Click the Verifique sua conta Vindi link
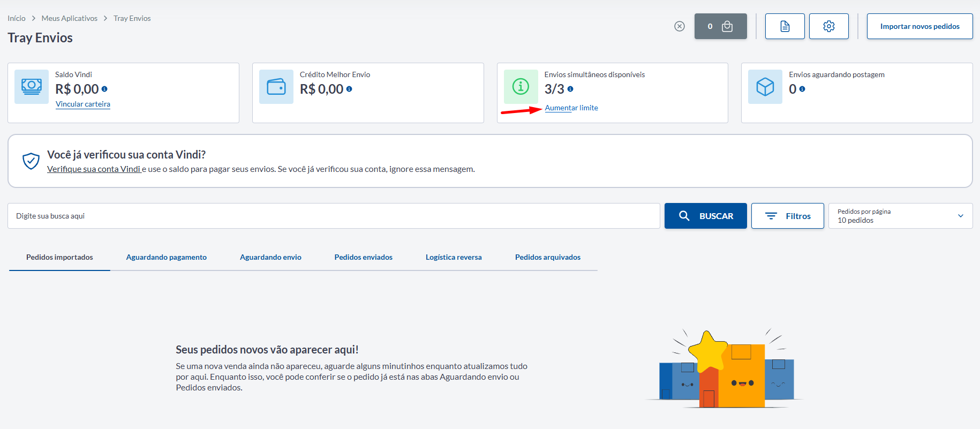Image resolution: width=980 pixels, height=429 pixels. coord(94,169)
